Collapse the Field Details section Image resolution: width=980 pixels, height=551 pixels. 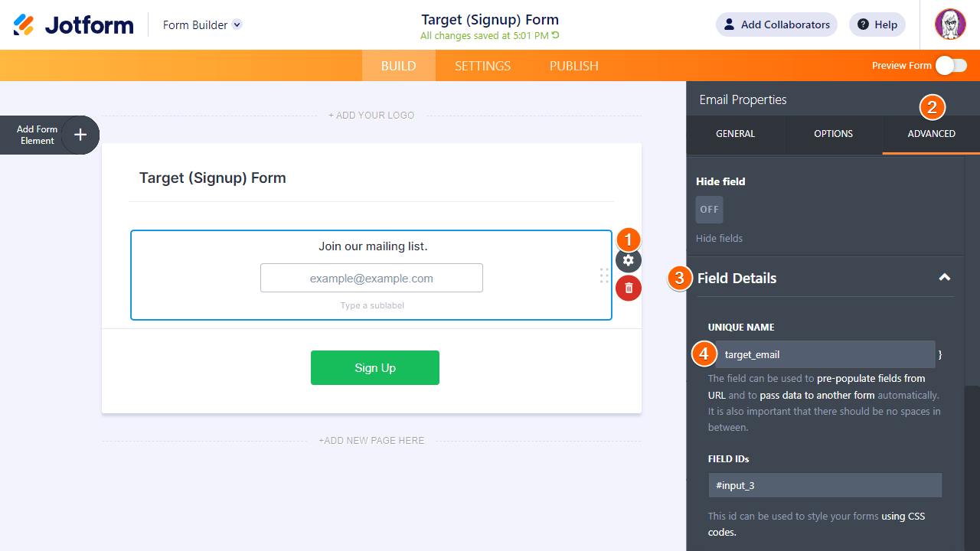(x=945, y=278)
